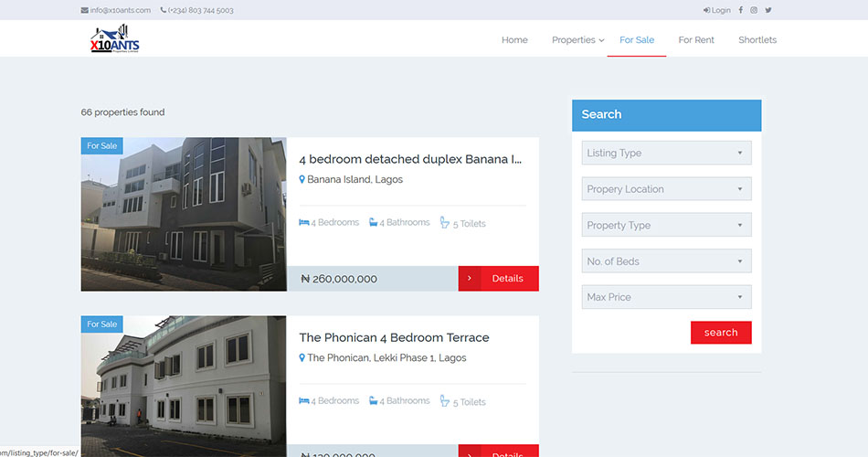Click the envelope email icon
868x457 pixels.
pyautogui.click(x=85, y=11)
